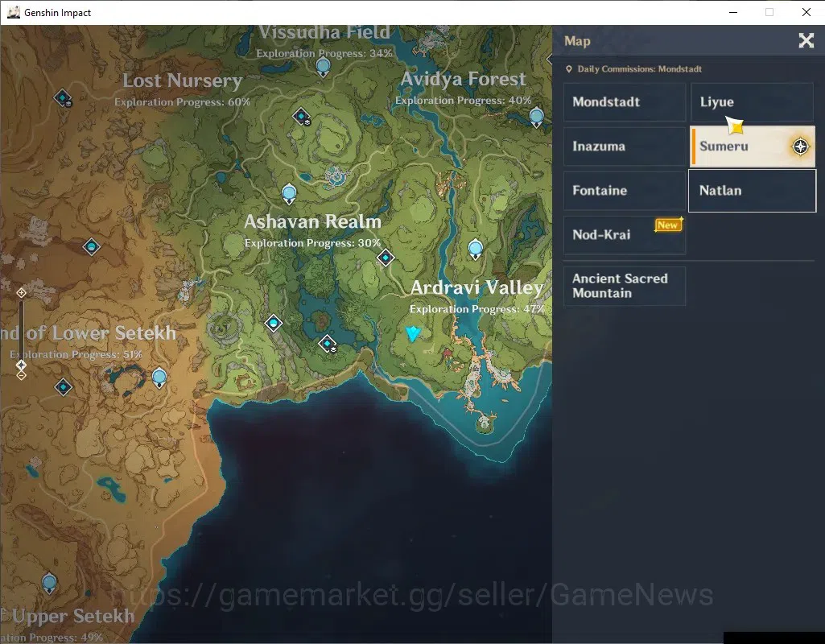The height and width of the screenshot is (644, 825).
Task: Select the Natlan region
Action: pyautogui.click(x=752, y=191)
